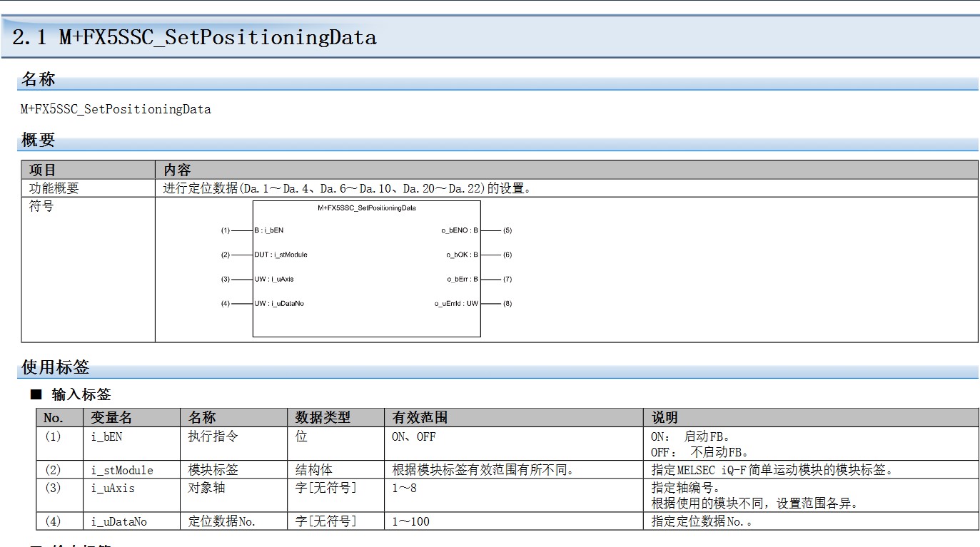Click the UW : i_uAxis input pin label

pyautogui.click(x=274, y=279)
